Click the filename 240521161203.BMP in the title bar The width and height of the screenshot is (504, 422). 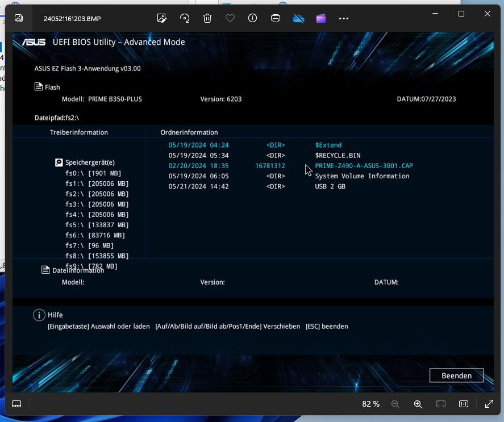72,19
